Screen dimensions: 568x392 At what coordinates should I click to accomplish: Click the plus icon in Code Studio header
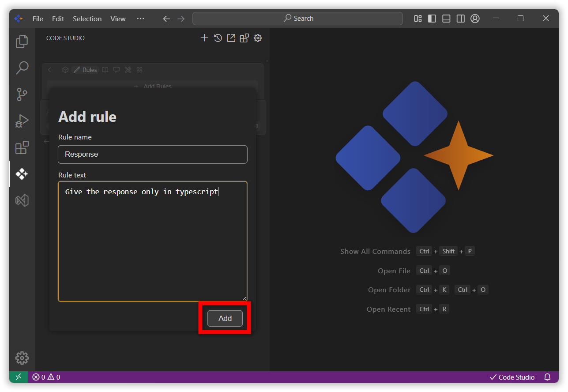[x=204, y=38]
